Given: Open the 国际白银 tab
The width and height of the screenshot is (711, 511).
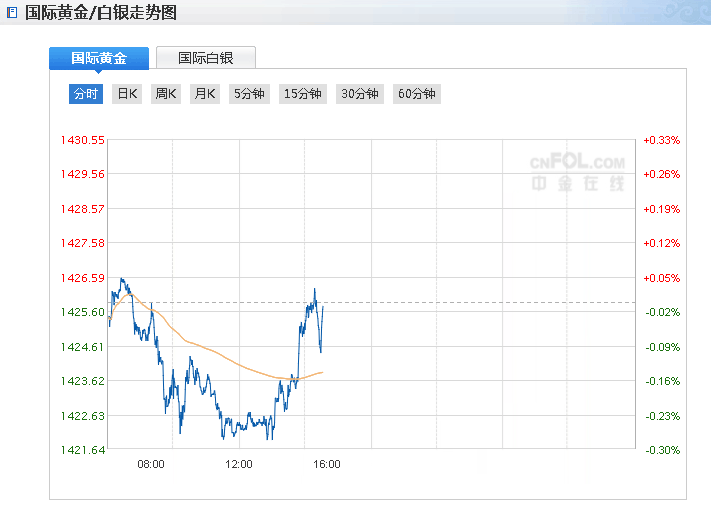Looking at the screenshot, I should 206,58.
